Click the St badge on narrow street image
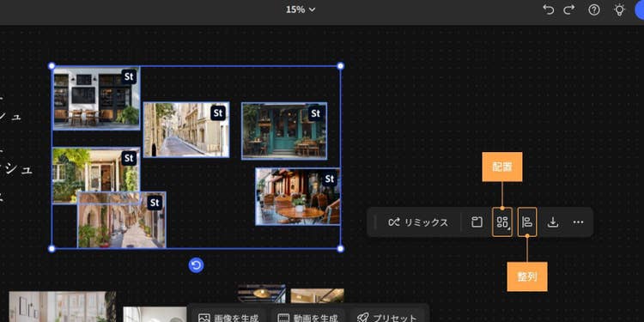The width and height of the screenshot is (644, 322). coord(218,113)
